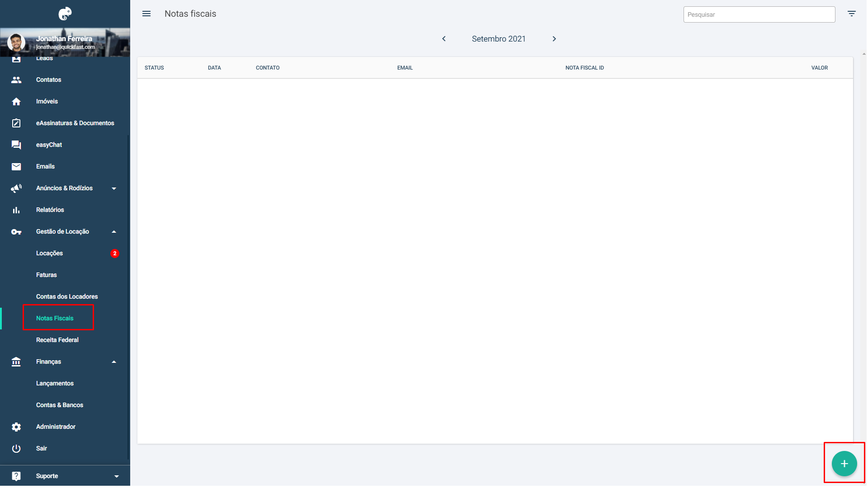Click Setembro 2021 month label
This screenshot has width=868, height=488.
[x=499, y=39]
